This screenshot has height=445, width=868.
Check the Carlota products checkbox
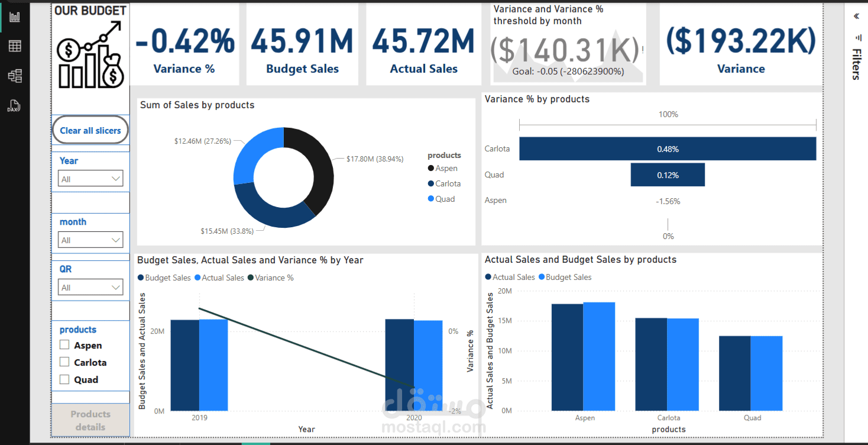[64, 362]
